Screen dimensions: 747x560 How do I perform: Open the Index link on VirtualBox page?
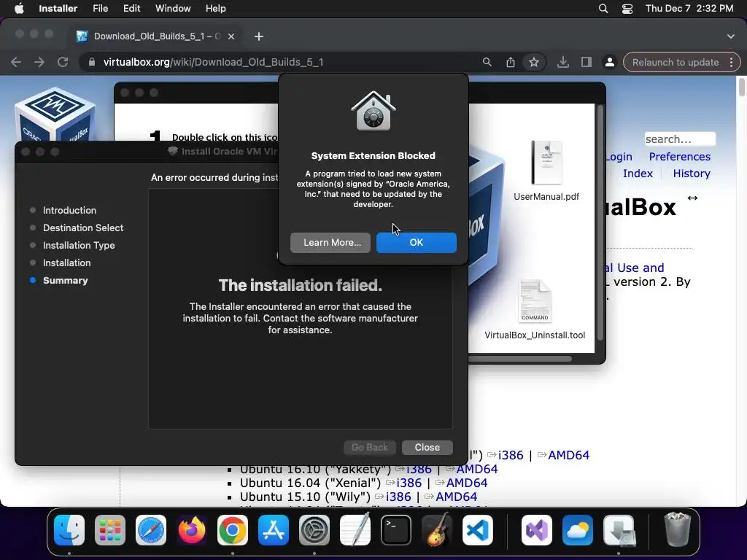pyautogui.click(x=638, y=174)
